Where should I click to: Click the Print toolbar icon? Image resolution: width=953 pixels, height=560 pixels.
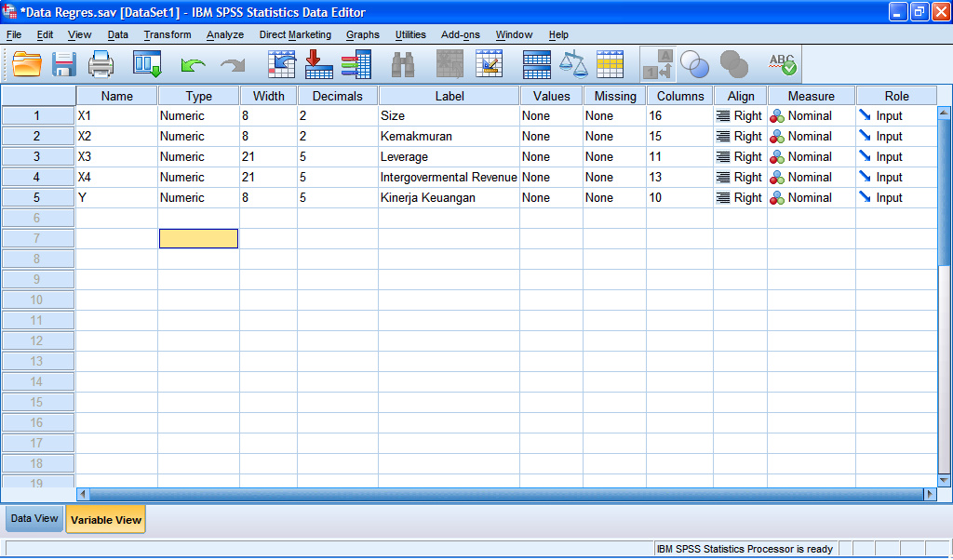pos(101,64)
